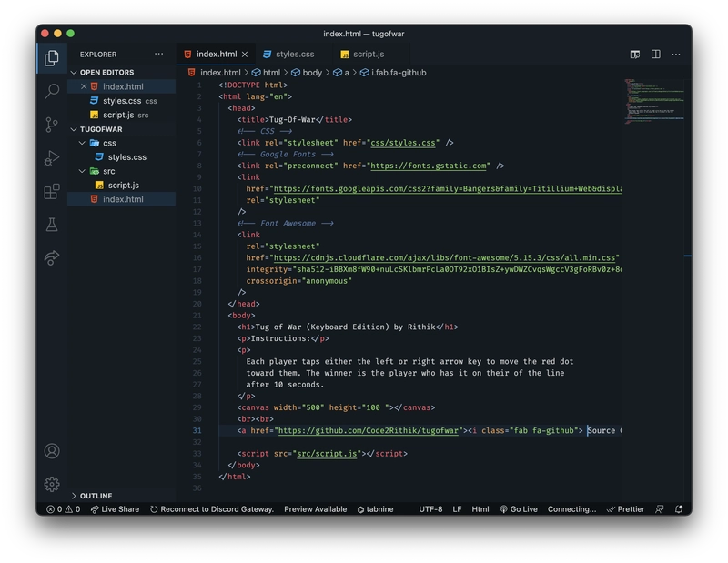
Task: Click the index.html breadcrumb
Action: click(x=215, y=73)
